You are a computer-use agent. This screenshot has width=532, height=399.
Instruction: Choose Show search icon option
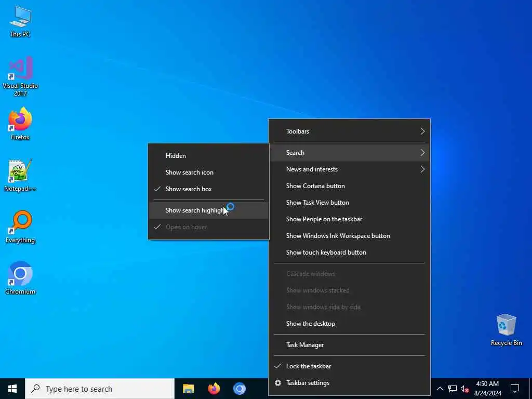[209, 172]
